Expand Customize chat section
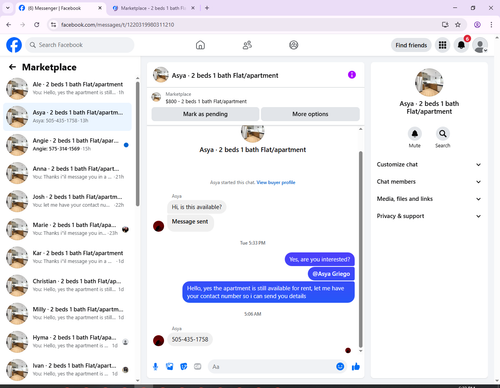The height and width of the screenshot is (388, 500). (429, 165)
